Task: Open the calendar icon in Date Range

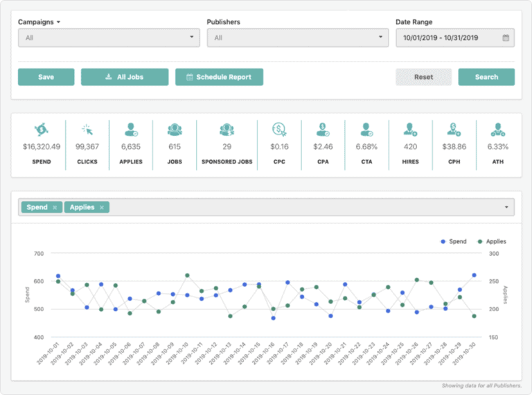Action: click(506, 38)
